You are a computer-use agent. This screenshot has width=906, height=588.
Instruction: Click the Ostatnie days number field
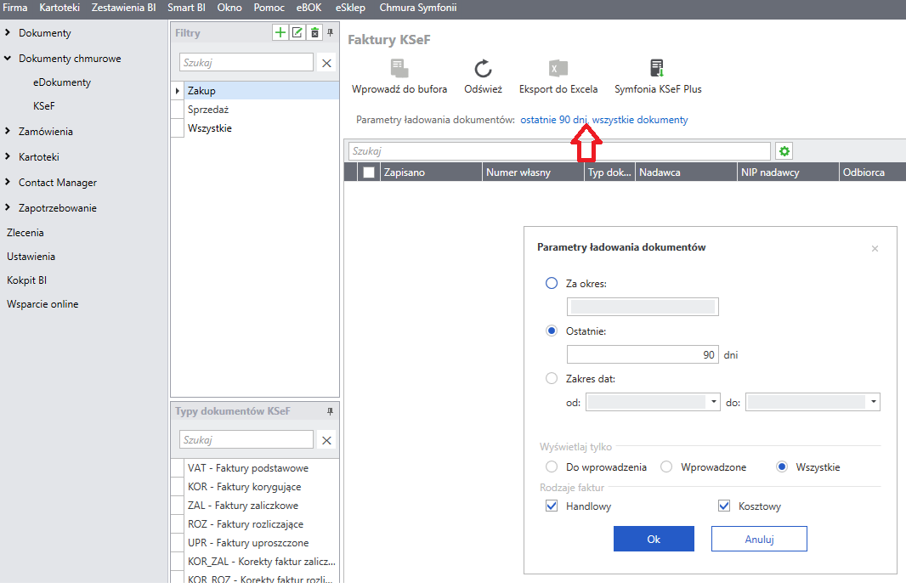pyautogui.click(x=642, y=355)
